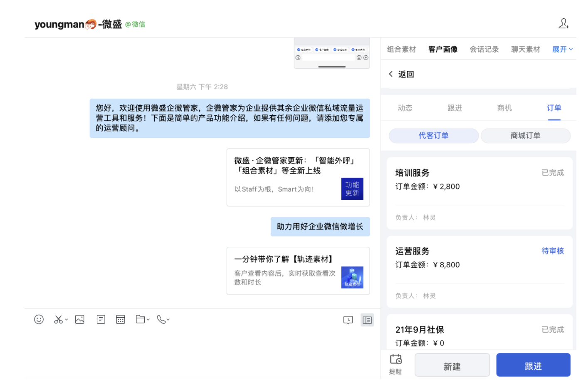588x388 pixels.
Task: Open the 21年9月社保 order
Action: [x=479, y=332]
